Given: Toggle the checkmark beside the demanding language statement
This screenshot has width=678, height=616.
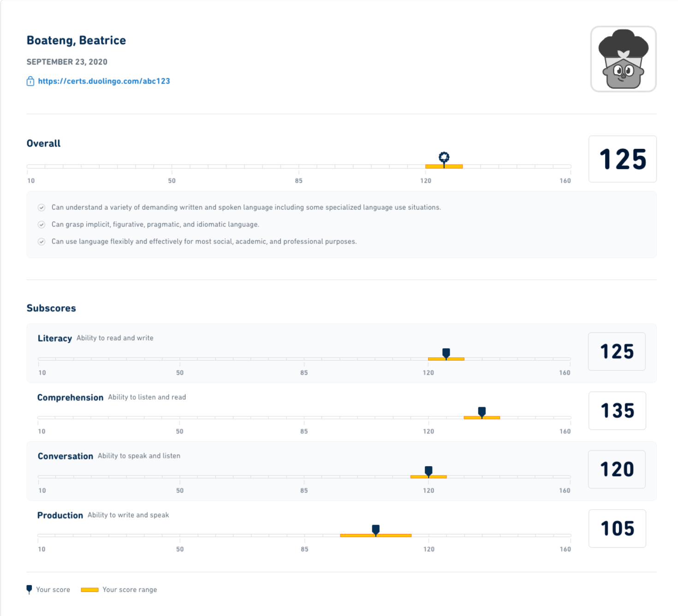Looking at the screenshot, I should pyautogui.click(x=41, y=207).
